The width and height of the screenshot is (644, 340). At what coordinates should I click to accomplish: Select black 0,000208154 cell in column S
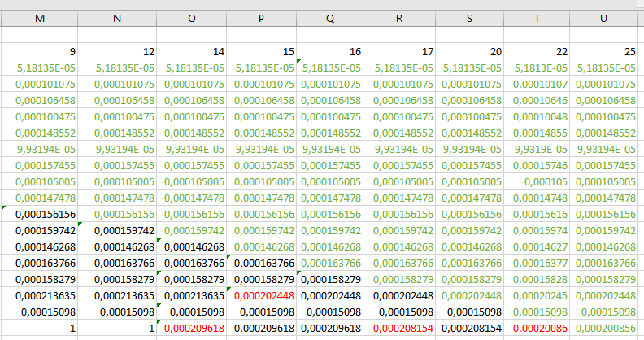469,328
